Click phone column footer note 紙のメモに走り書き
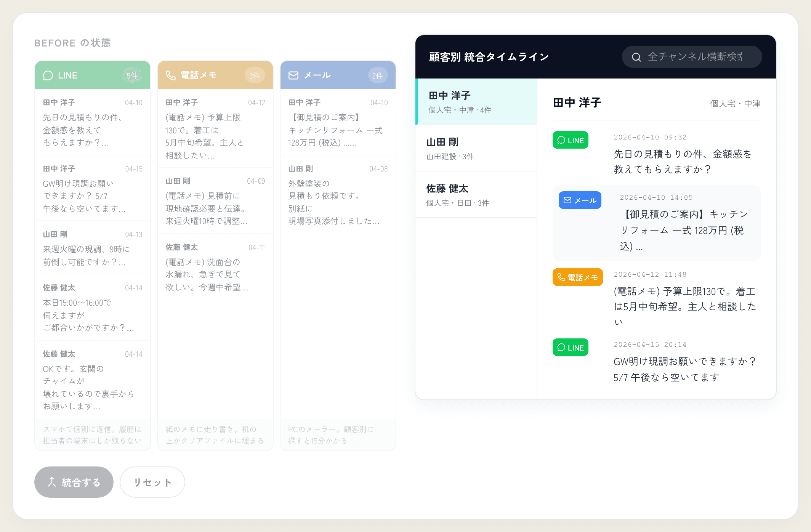 pyautogui.click(x=215, y=435)
